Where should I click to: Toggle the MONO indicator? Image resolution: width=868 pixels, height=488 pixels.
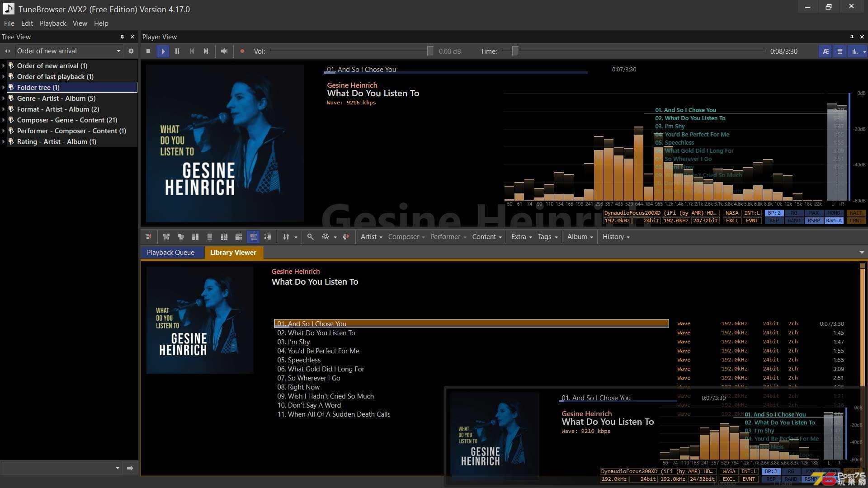click(x=834, y=213)
